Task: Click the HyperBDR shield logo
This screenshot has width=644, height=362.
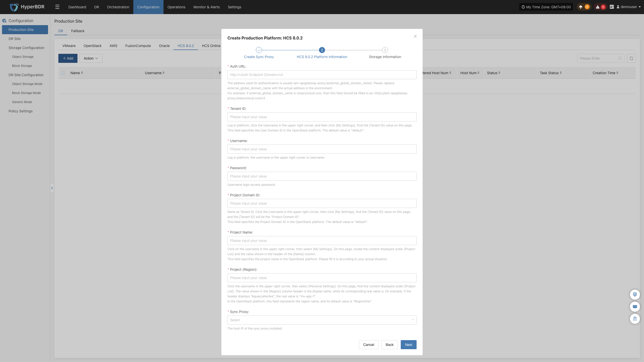Action: (x=14, y=7)
